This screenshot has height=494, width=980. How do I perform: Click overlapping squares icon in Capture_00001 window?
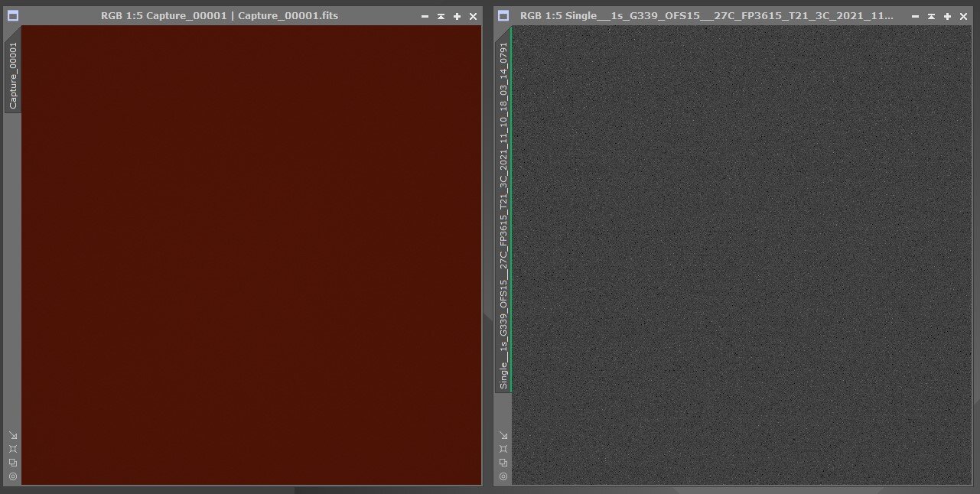[13, 463]
